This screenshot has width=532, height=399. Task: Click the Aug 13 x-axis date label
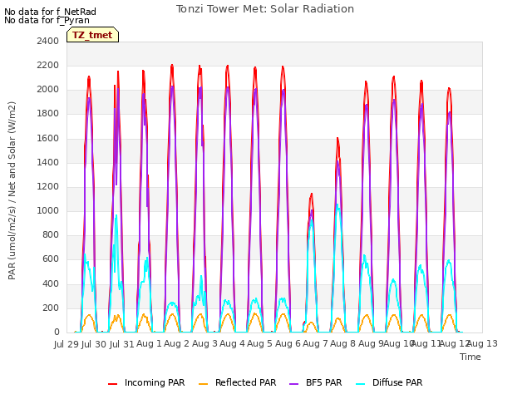483,343
